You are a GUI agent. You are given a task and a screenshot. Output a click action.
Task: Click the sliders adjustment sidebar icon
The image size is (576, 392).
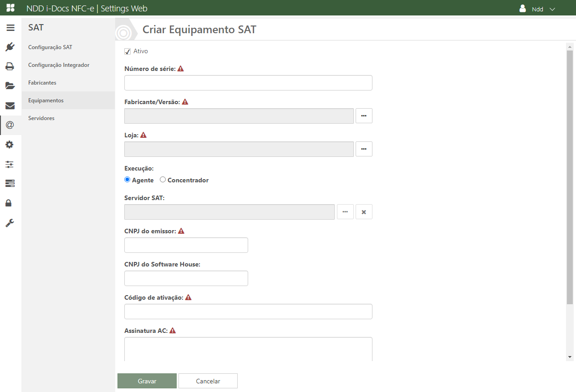[x=10, y=164]
